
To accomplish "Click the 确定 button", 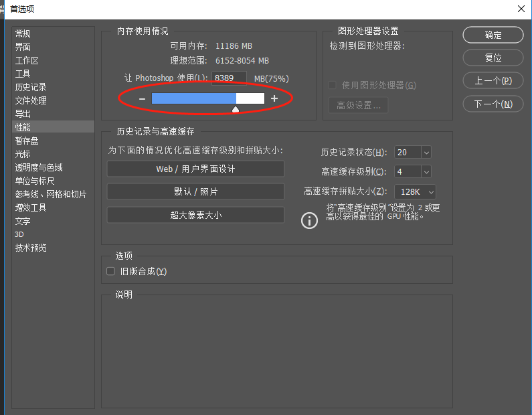I will click(x=493, y=35).
